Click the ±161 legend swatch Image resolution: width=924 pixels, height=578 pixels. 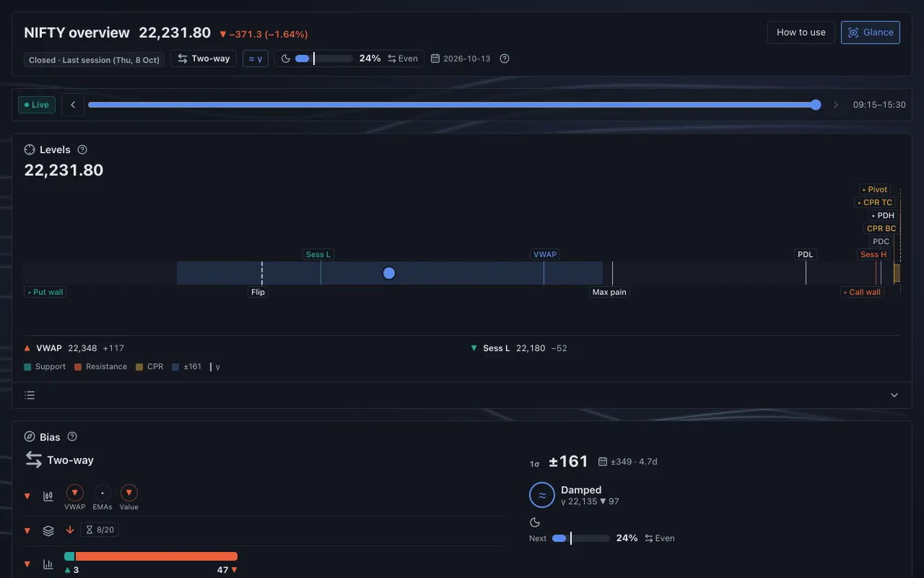point(176,367)
